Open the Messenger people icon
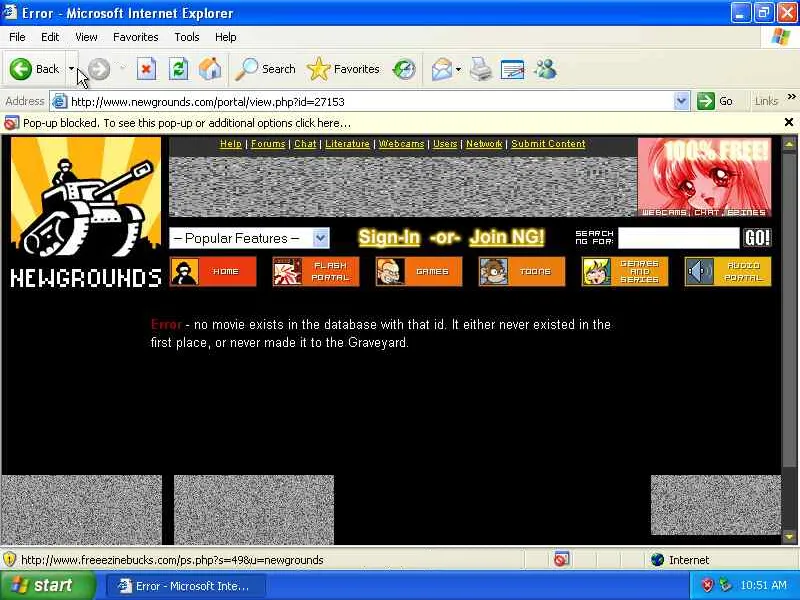800x600 pixels. pos(545,69)
